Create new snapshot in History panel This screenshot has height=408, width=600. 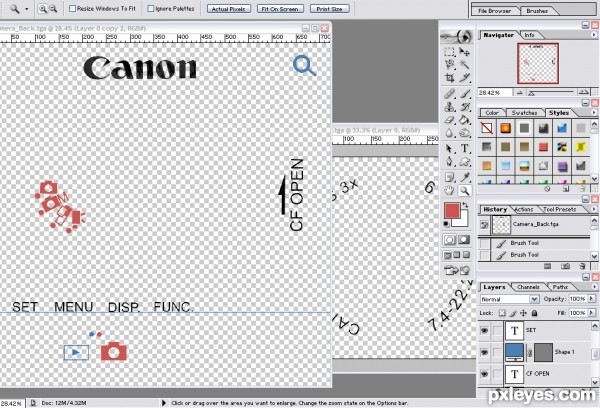click(x=565, y=266)
